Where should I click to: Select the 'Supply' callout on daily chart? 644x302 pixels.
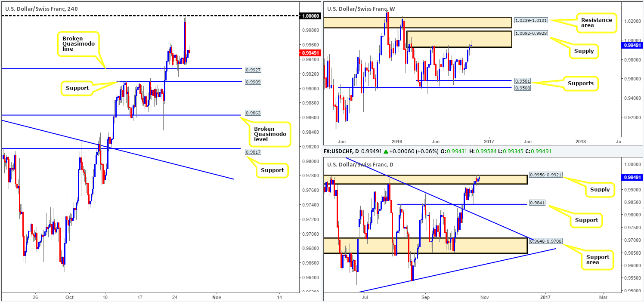coord(600,190)
